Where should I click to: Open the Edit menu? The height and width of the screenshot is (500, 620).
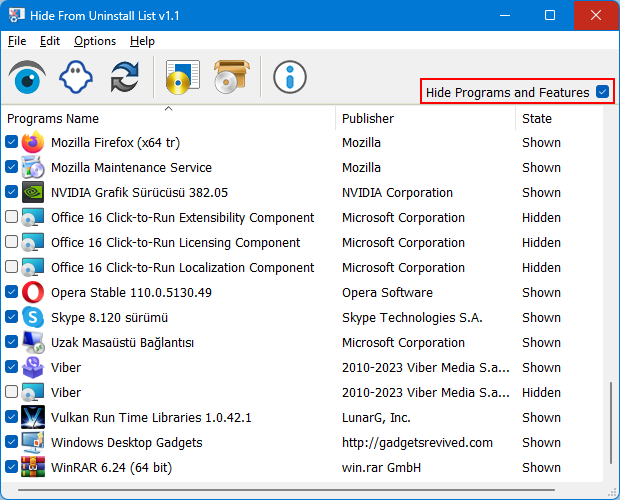tap(50, 41)
